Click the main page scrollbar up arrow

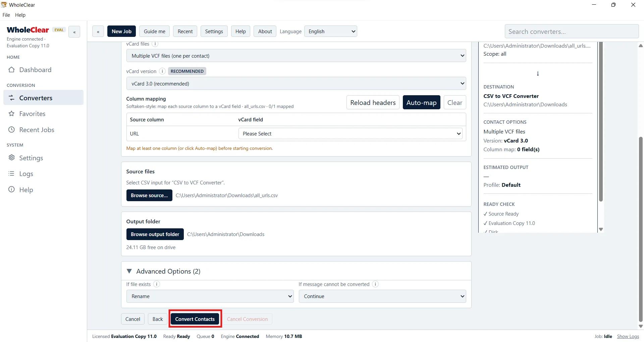point(641,46)
